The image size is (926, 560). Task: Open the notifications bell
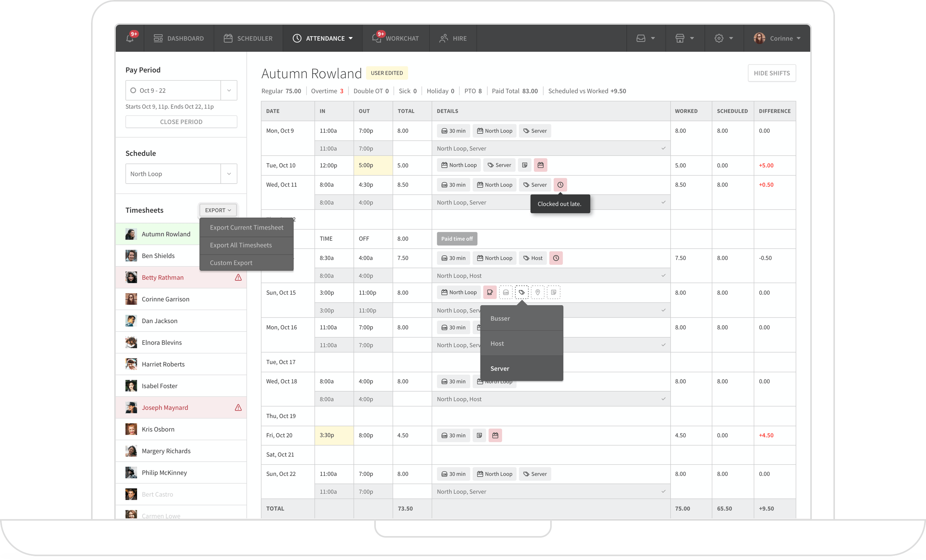tap(130, 38)
